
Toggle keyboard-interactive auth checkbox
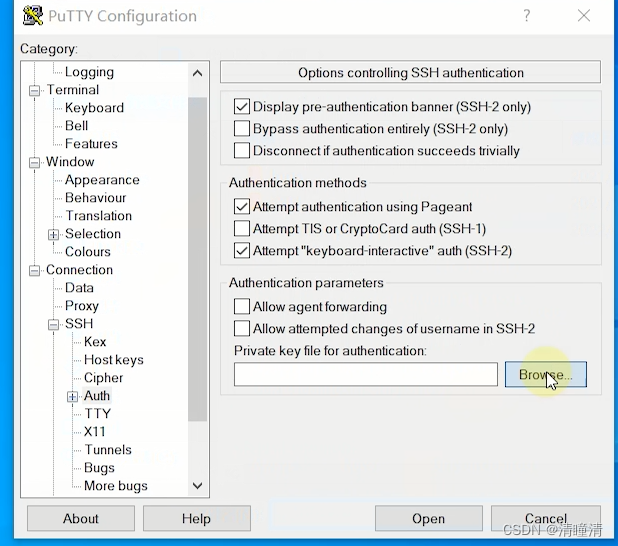[242, 251]
